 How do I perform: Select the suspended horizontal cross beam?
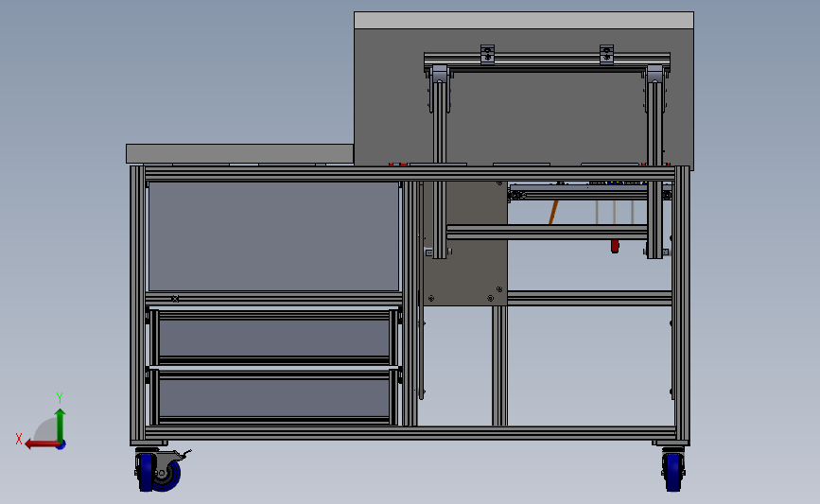[x=547, y=232]
